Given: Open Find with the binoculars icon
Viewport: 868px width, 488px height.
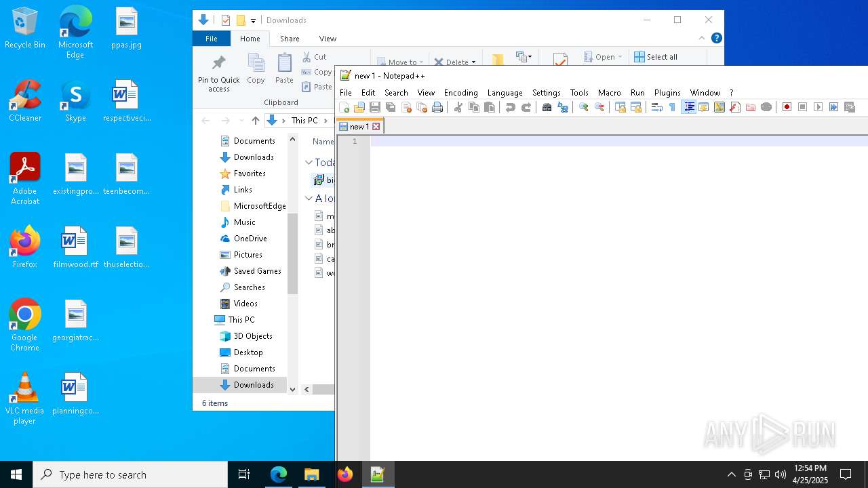Looking at the screenshot, I should pos(547,107).
